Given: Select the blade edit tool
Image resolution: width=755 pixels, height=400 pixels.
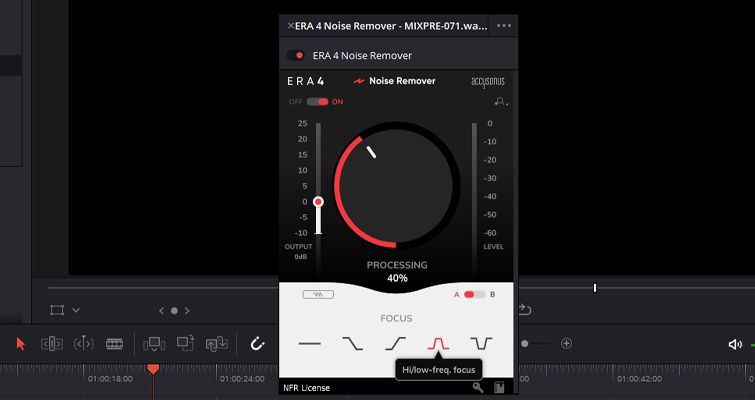Looking at the screenshot, I should point(115,343).
